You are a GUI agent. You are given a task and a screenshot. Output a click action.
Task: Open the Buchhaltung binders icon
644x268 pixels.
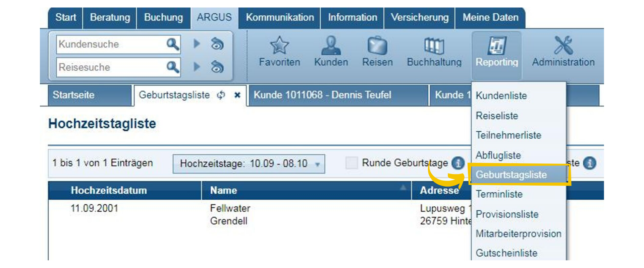point(434,46)
